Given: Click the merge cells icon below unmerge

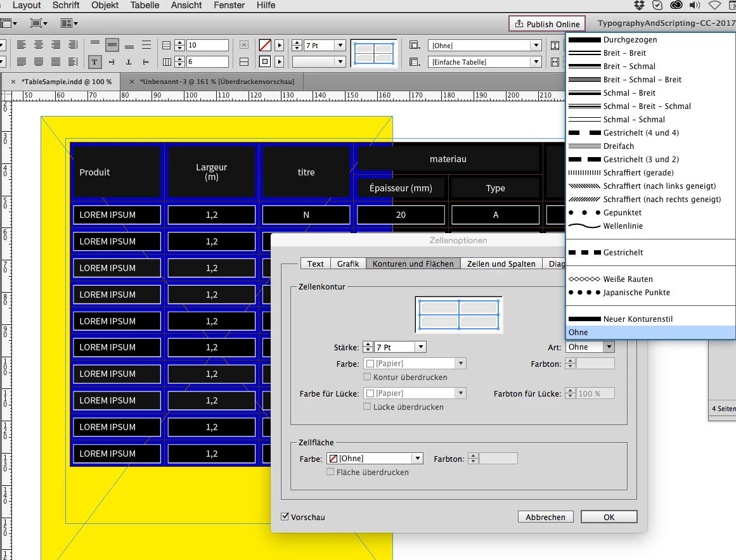Looking at the screenshot, I should point(244,62).
